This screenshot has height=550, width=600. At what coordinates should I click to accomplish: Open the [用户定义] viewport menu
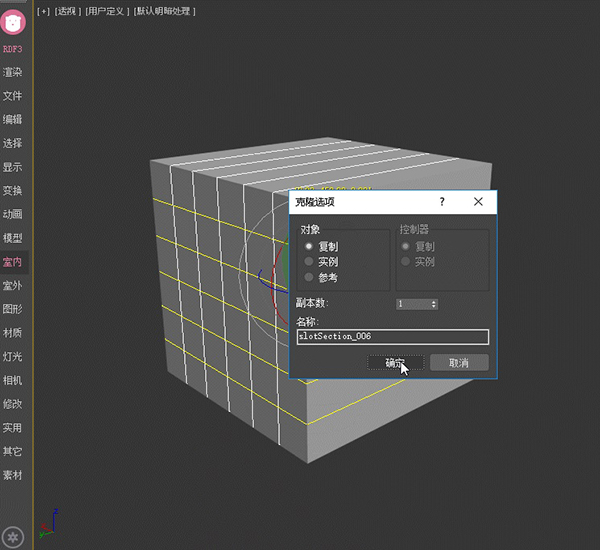[107, 11]
